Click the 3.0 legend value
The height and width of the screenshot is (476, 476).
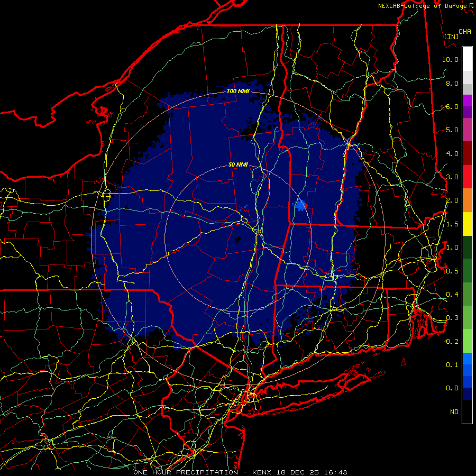pos(452,177)
